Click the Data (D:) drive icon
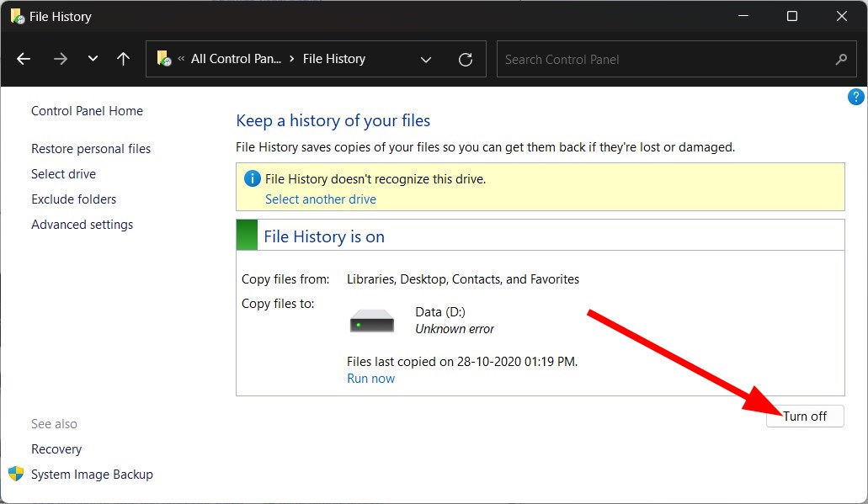The image size is (868, 504). pyautogui.click(x=371, y=321)
